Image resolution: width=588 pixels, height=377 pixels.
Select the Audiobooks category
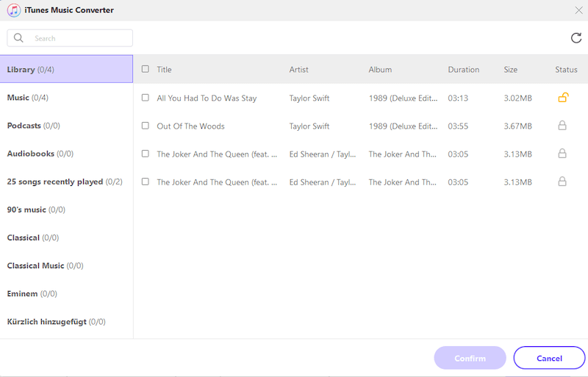pos(40,154)
